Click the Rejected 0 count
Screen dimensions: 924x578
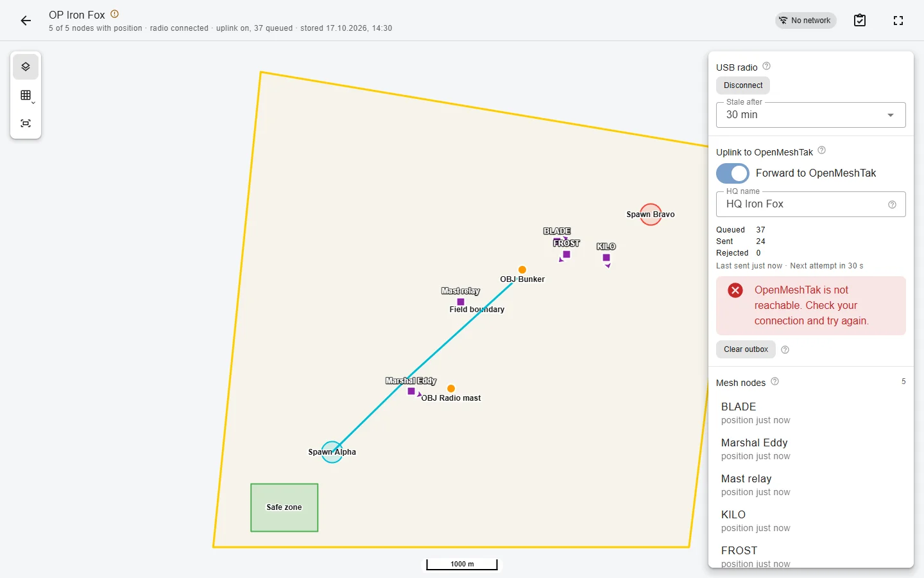(758, 253)
